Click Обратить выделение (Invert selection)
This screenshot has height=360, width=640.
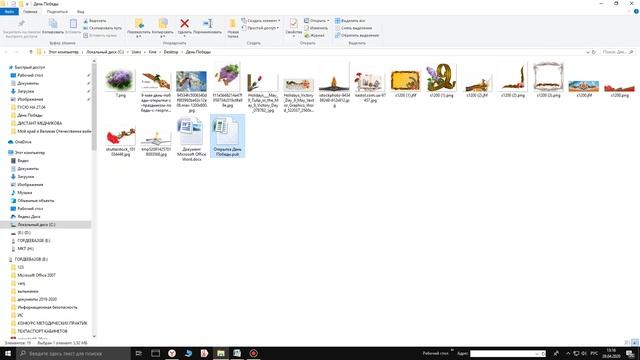click(357, 36)
